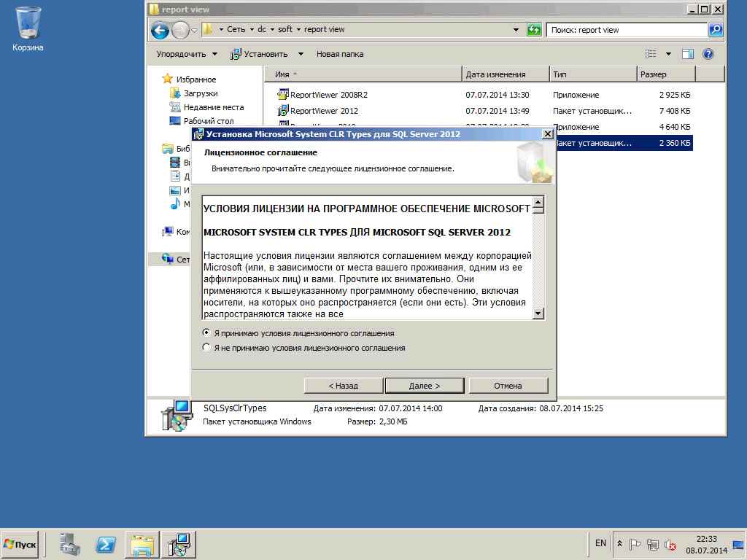Open the Recycle Bin (Корзина) desktop icon
The height and width of the screenshot is (560, 747).
click(x=28, y=28)
